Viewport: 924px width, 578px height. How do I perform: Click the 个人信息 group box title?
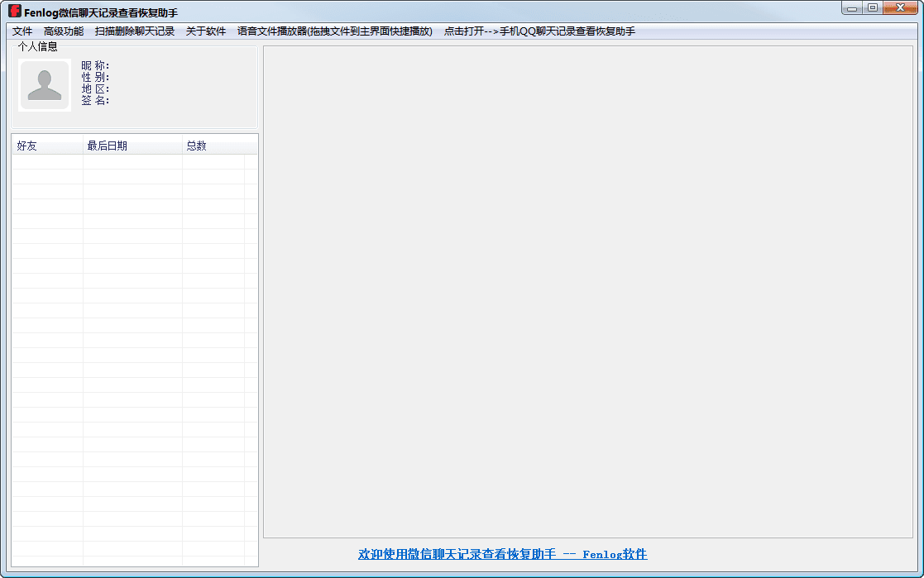pos(38,47)
